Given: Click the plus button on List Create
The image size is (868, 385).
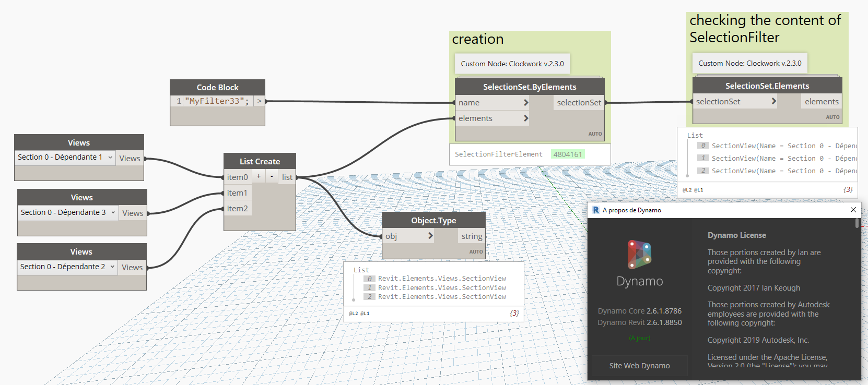Looking at the screenshot, I should click(259, 177).
